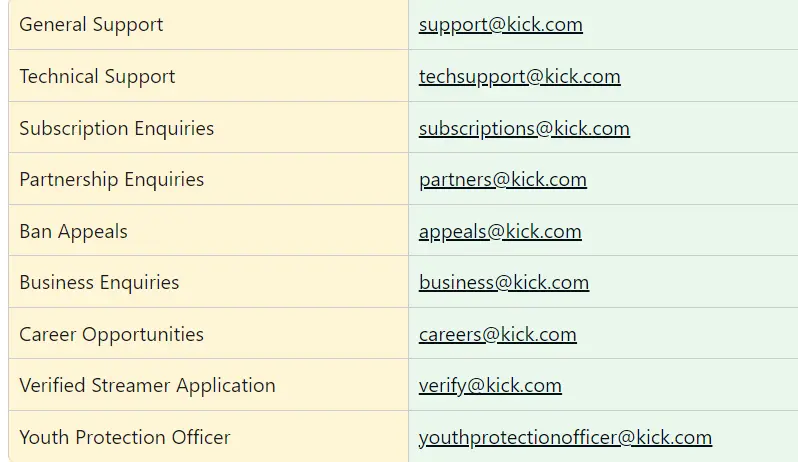
Task: Click the business@kick.com link
Action: click(x=504, y=282)
